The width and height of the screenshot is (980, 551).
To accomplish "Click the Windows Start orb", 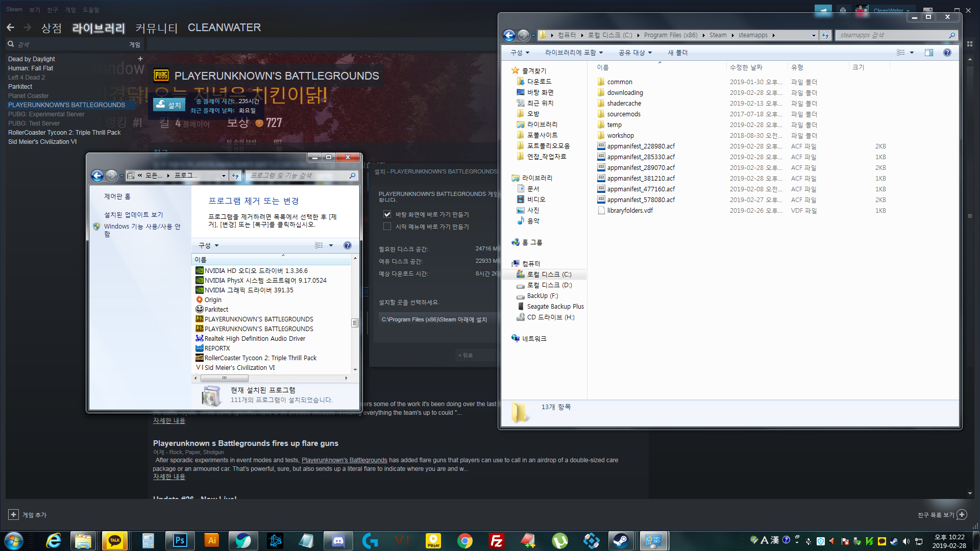I will pos(13,541).
